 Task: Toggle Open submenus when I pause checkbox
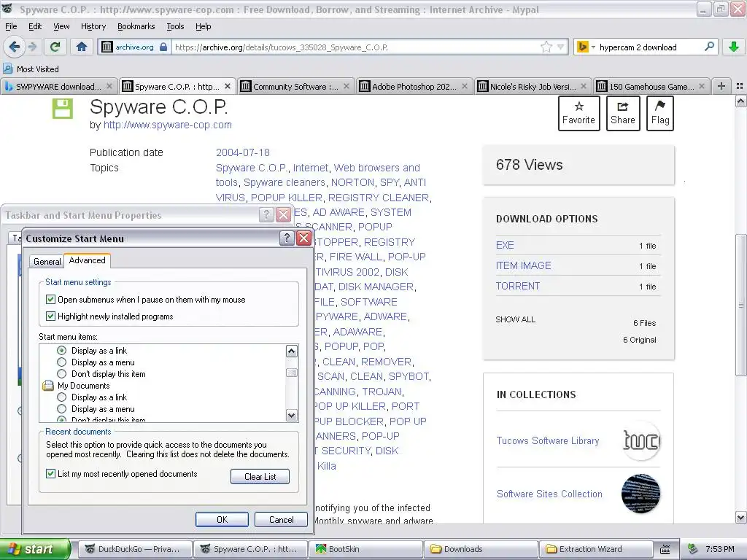50,300
